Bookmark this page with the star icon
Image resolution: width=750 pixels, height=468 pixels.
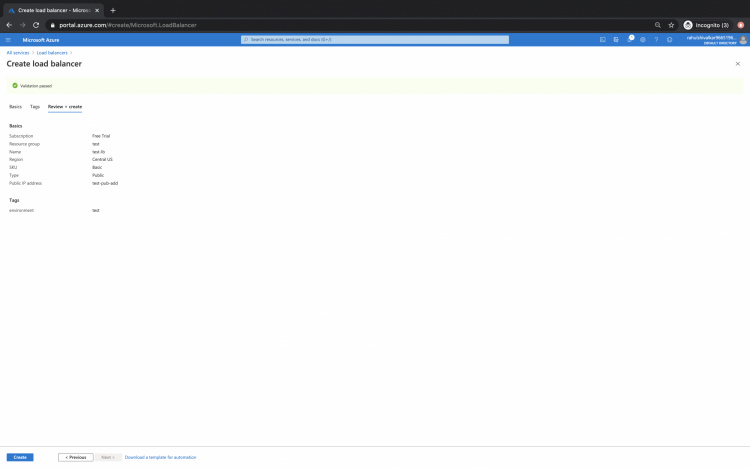tap(671, 25)
